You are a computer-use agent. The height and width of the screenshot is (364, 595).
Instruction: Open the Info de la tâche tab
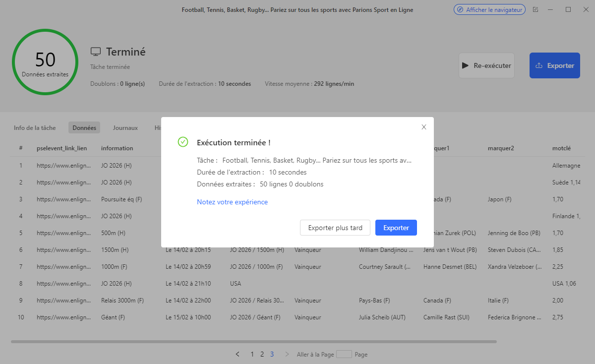click(x=35, y=127)
